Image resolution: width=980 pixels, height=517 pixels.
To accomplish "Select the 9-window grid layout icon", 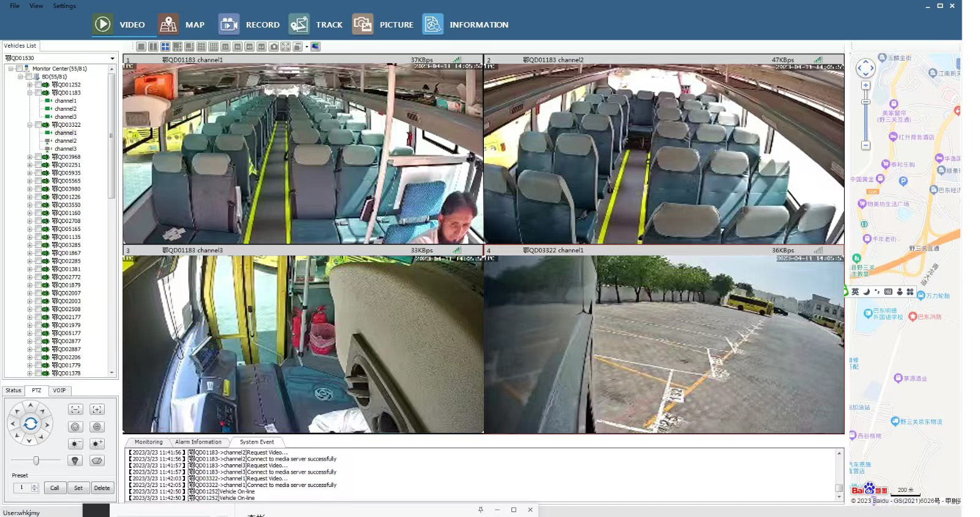I will pyautogui.click(x=201, y=47).
